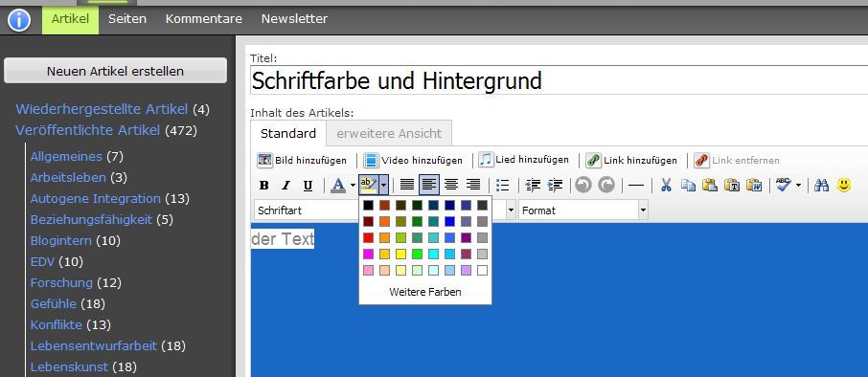Open the Lebensentwurfarbeit category
The image size is (868, 377).
[94, 346]
